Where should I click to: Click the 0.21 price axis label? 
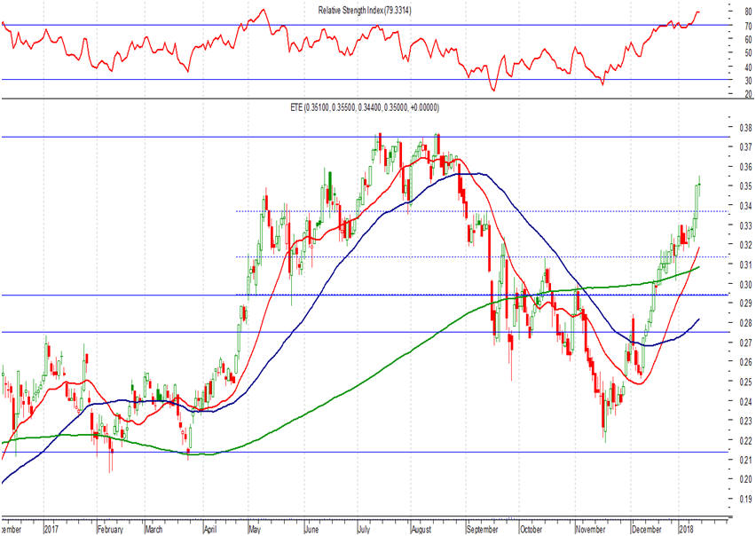click(746, 460)
